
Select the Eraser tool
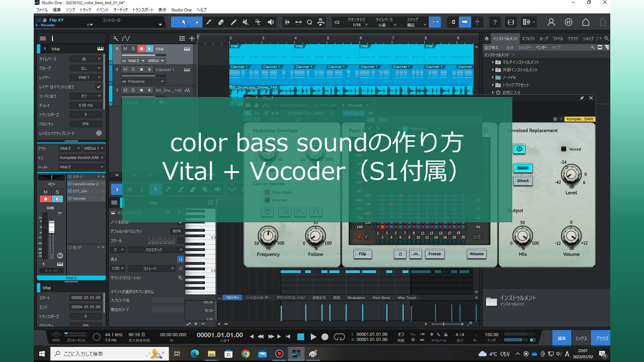click(221, 22)
